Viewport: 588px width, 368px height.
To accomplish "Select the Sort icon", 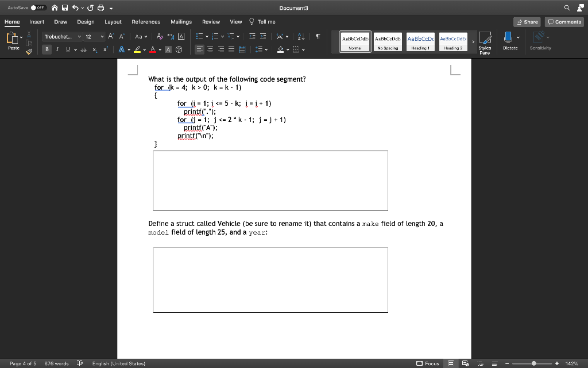I will (301, 36).
